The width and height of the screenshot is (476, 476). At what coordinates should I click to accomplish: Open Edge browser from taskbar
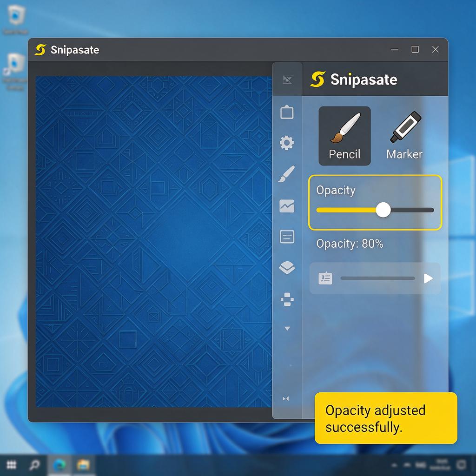(x=59, y=465)
